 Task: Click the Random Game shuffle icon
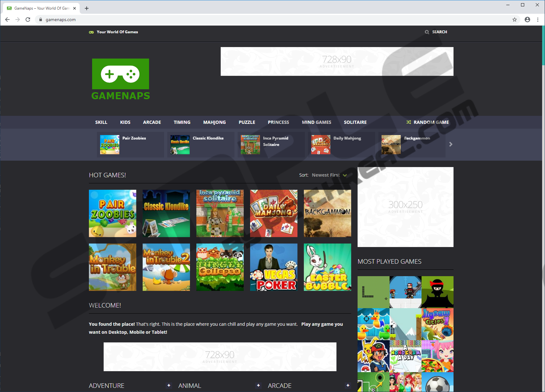pos(408,122)
